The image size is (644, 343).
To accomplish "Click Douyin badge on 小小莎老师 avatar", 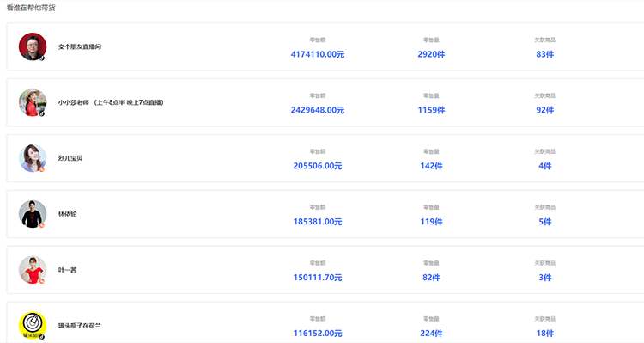I will [42, 113].
